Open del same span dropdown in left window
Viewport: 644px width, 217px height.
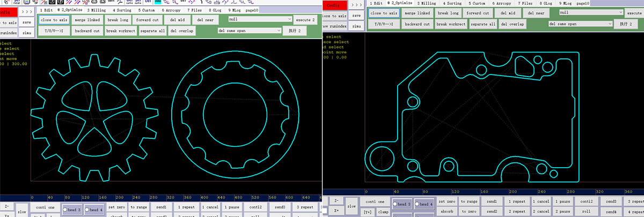tap(249, 31)
